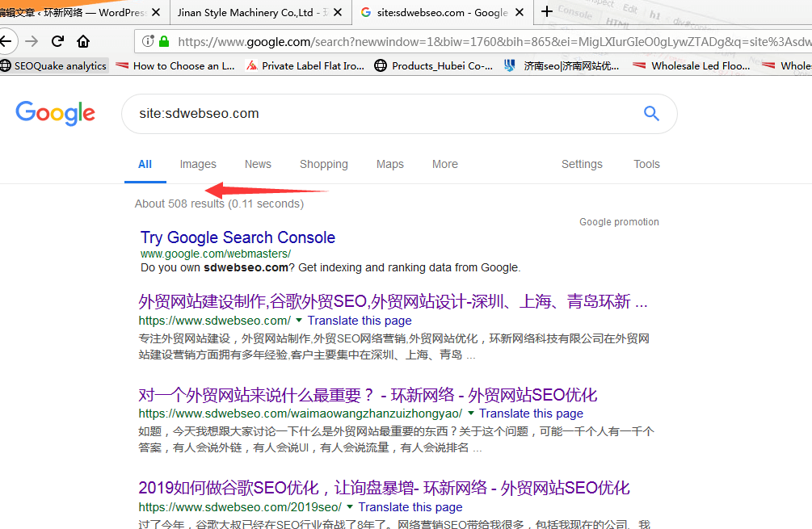Click the browser forward arrow
Viewport: 812px width, 529px height.
[x=32, y=41]
